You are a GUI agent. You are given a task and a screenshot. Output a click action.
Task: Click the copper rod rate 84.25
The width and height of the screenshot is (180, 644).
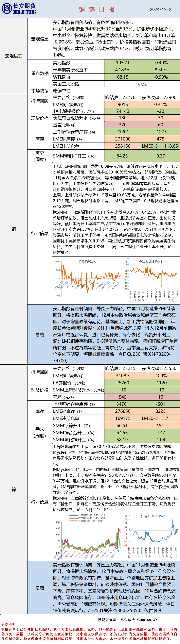click(123, 156)
